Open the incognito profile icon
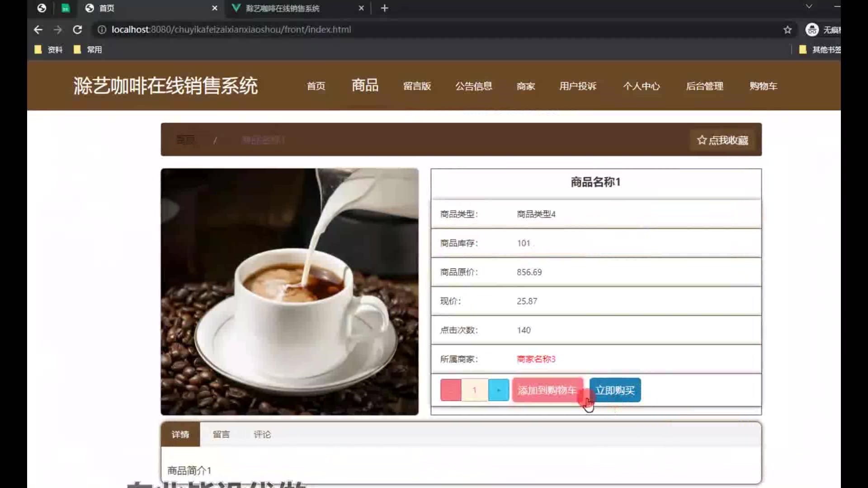This screenshot has width=868, height=488. (x=812, y=30)
